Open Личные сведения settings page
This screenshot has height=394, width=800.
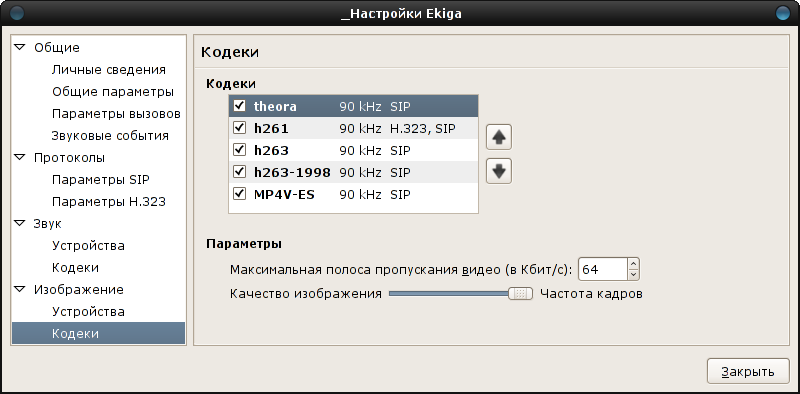click(x=109, y=70)
